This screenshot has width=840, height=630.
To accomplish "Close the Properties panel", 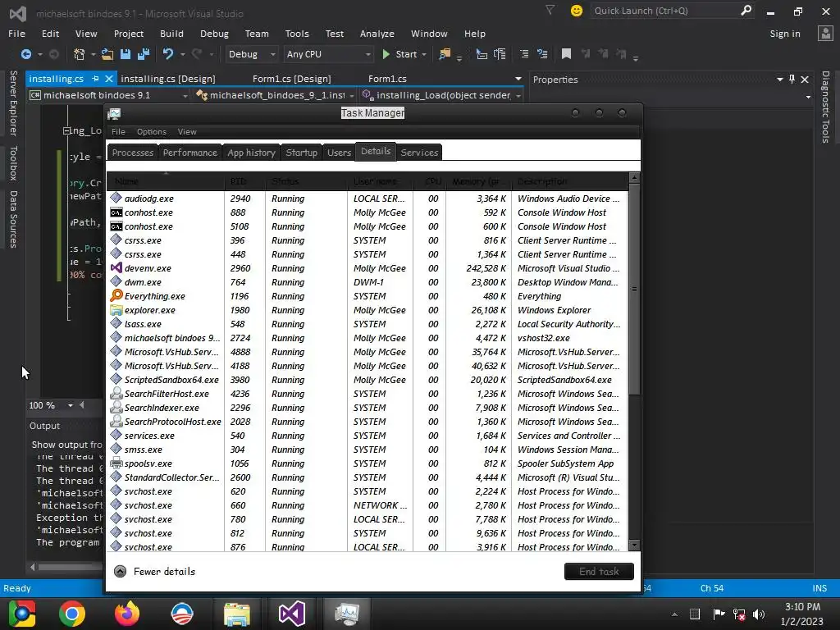I will click(x=805, y=80).
